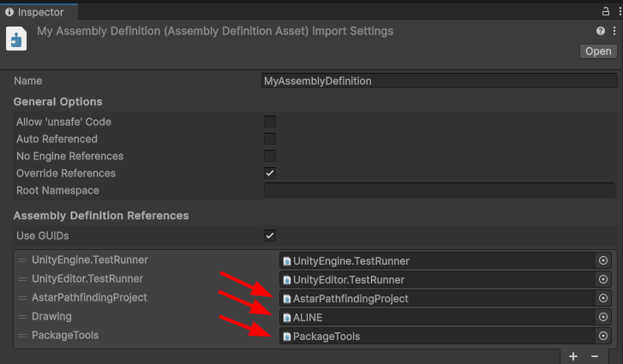Click the Inspector lock icon
This screenshot has height=364, width=623.
click(x=605, y=11)
